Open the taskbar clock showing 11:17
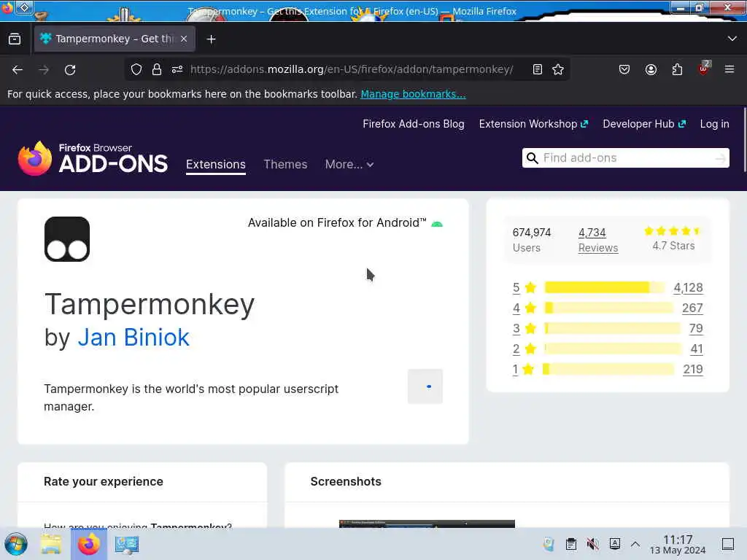The height and width of the screenshot is (560, 747). tap(678, 544)
